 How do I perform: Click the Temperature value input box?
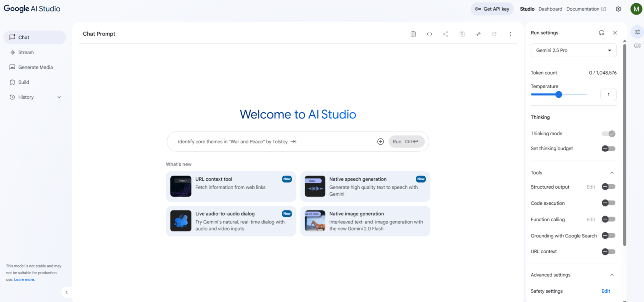click(608, 94)
